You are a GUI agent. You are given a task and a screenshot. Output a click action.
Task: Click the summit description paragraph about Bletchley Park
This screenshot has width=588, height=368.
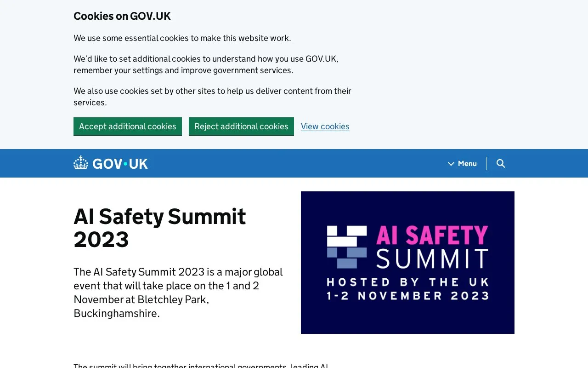pos(178,293)
